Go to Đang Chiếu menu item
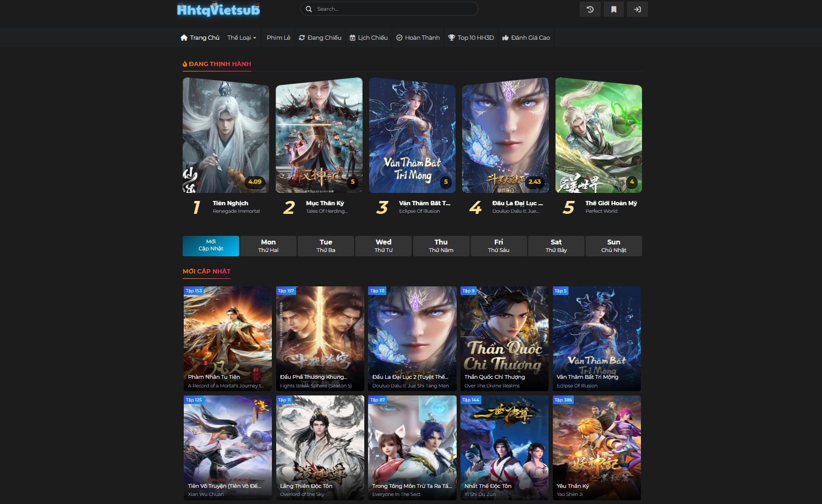Viewport: 822px width, 504px height. click(x=320, y=38)
